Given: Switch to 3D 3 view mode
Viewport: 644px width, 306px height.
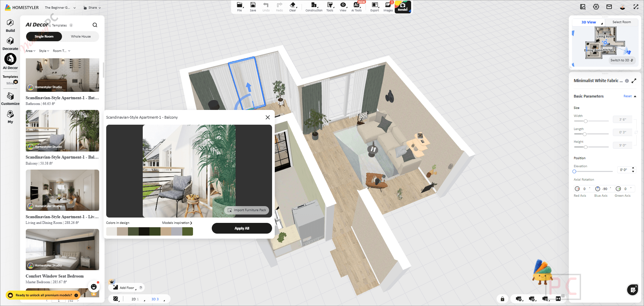Looking at the screenshot, I should (155, 299).
